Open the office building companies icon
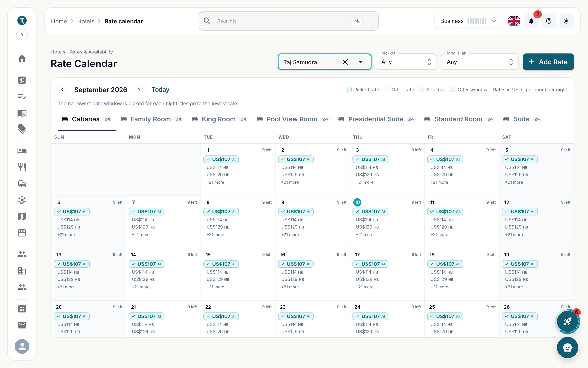Image resolution: width=588 pixels, height=368 pixels. pos(22,271)
